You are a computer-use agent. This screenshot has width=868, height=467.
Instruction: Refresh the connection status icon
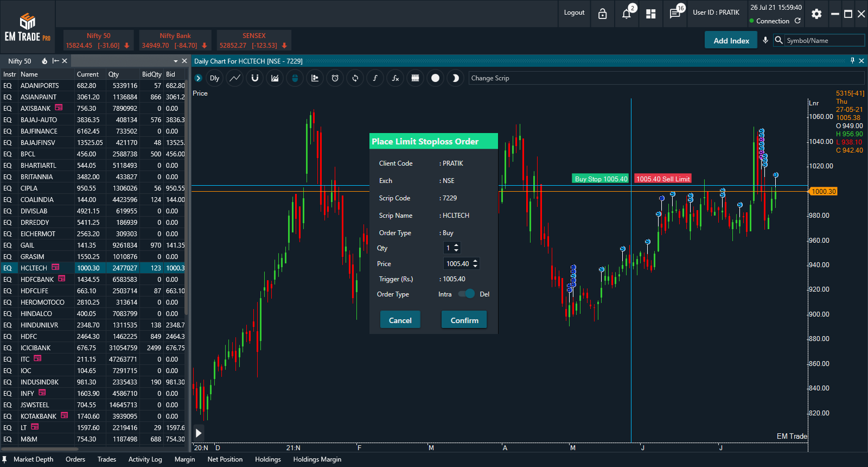tap(797, 21)
